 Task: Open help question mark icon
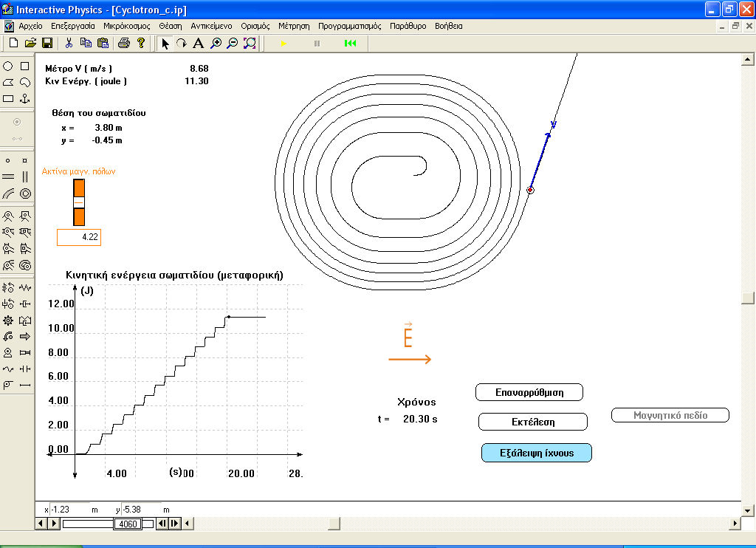point(141,43)
